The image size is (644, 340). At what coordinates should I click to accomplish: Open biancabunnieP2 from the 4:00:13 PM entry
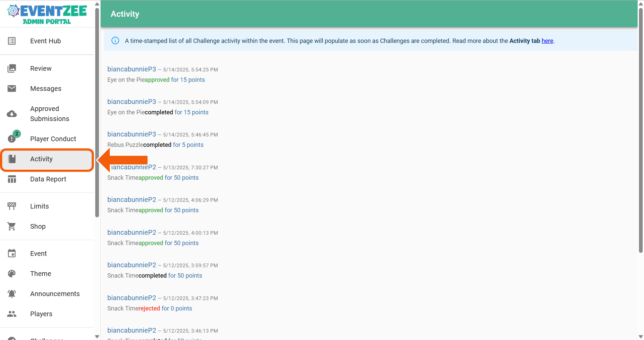131,232
